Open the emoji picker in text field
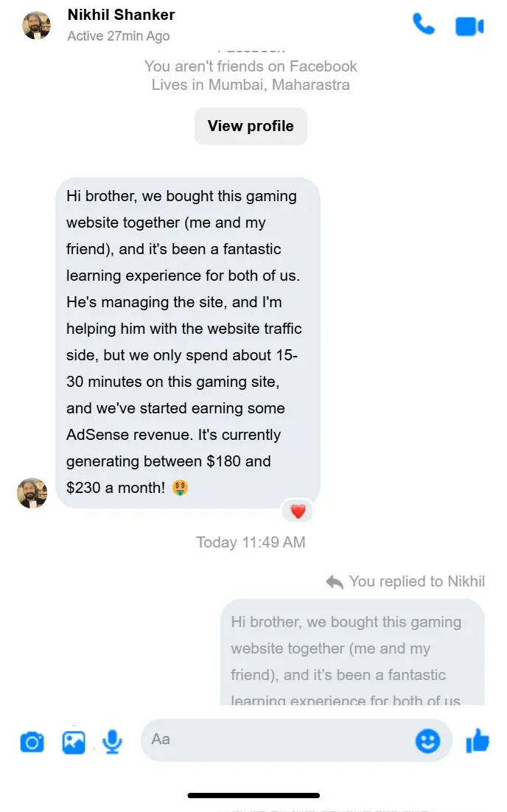This screenshot has height=812, width=507. [x=427, y=741]
